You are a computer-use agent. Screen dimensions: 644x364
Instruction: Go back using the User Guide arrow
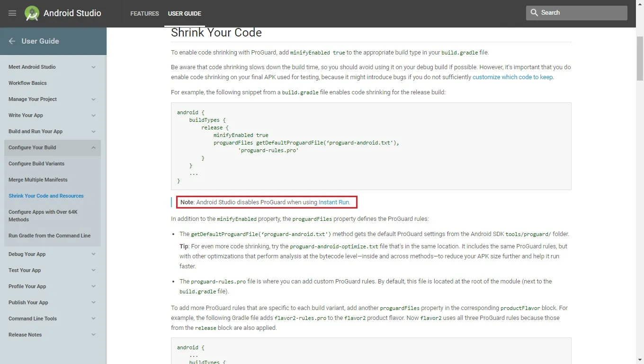[x=12, y=41]
